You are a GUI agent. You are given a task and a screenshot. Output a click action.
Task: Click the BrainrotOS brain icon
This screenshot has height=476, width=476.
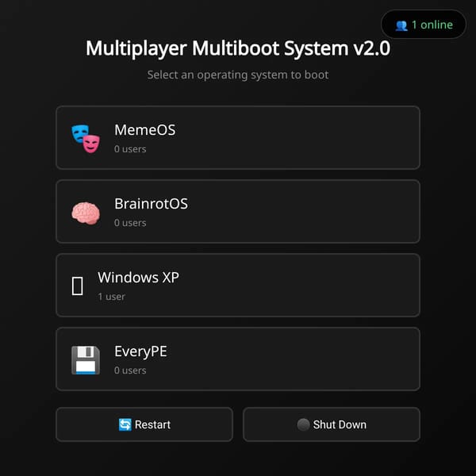click(86, 213)
